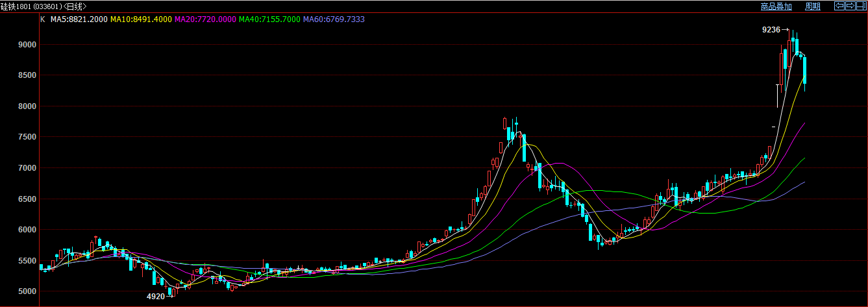Select the yellow MA10 legend value

tap(141, 19)
